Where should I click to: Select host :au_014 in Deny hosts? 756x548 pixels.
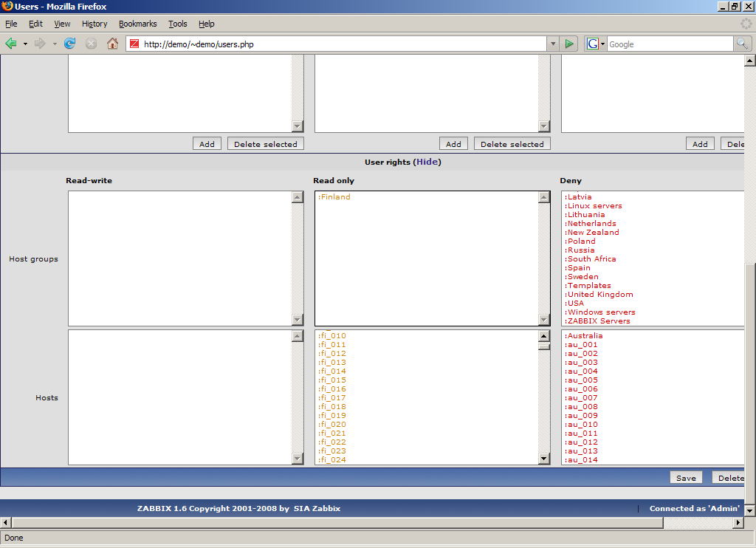point(581,459)
